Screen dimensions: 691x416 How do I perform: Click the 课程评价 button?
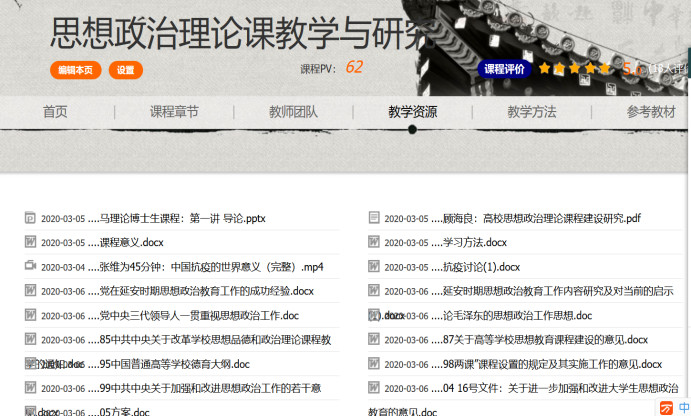point(504,69)
